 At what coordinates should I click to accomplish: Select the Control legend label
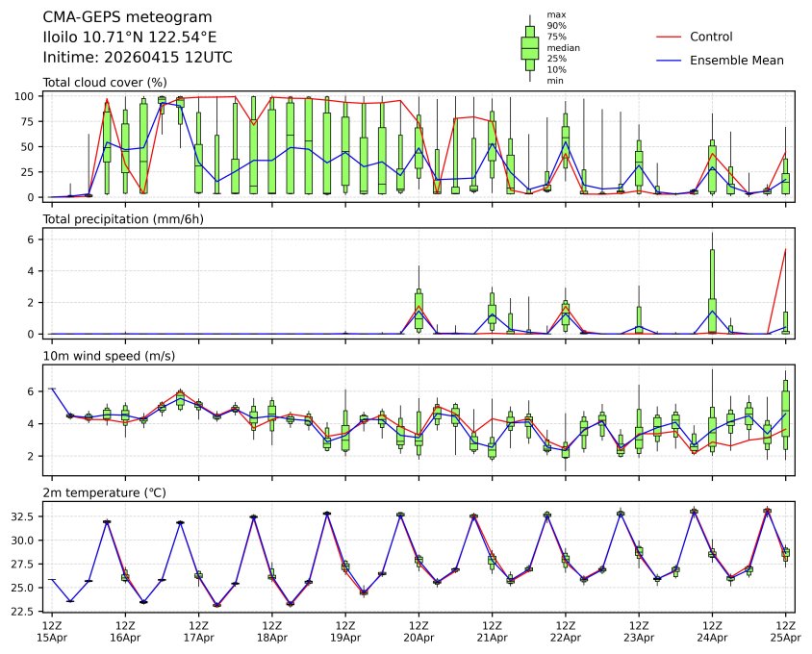(x=711, y=37)
